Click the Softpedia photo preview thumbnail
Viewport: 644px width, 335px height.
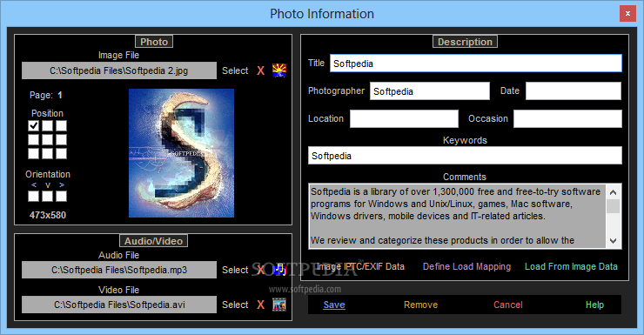click(x=182, y=153)
